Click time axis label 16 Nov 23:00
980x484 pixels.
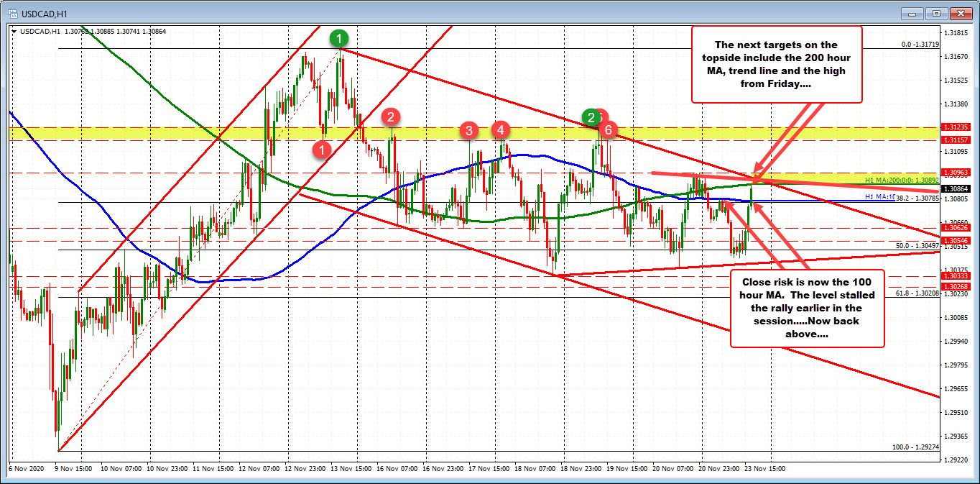(x=444, y=467)
